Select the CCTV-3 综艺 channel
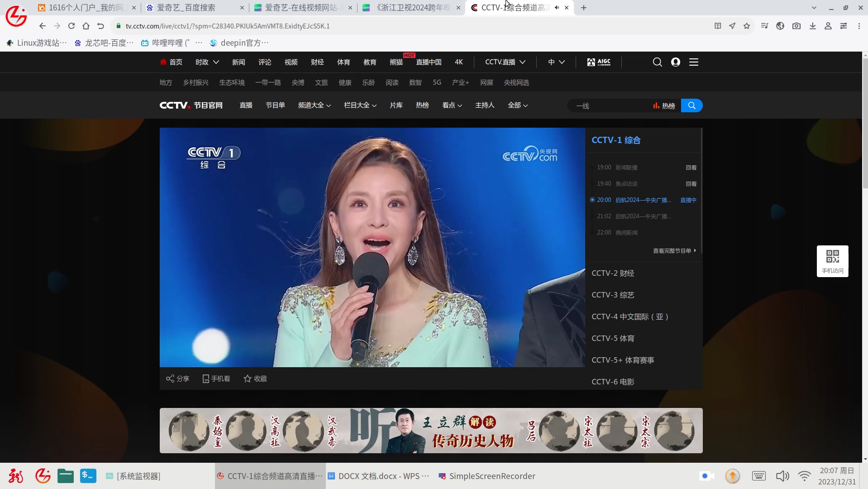 [613, 295]
